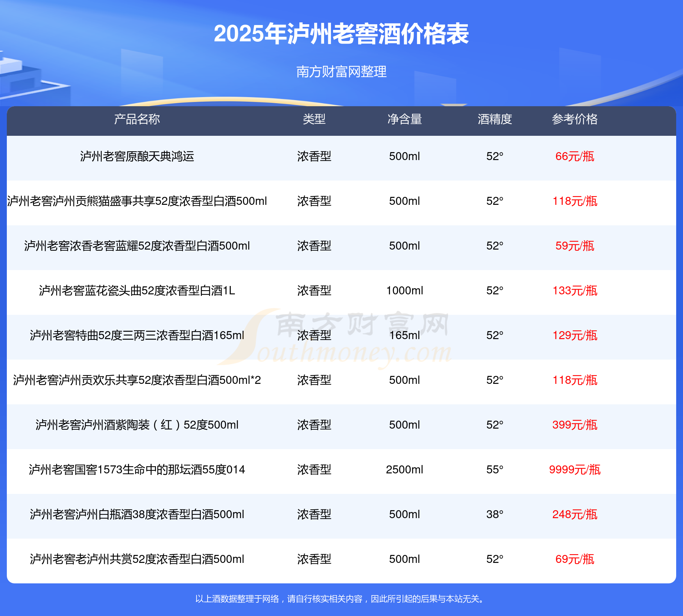Click product name containing "浓香老窖蓝耀"

pyautogui.click(x=137, y=246)
